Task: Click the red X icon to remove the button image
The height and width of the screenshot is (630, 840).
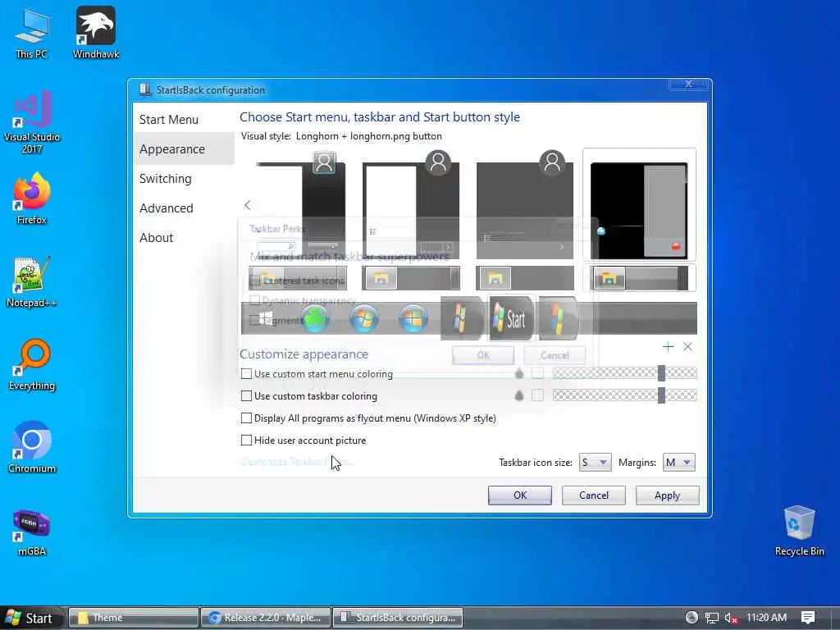Action: (688, 347)
